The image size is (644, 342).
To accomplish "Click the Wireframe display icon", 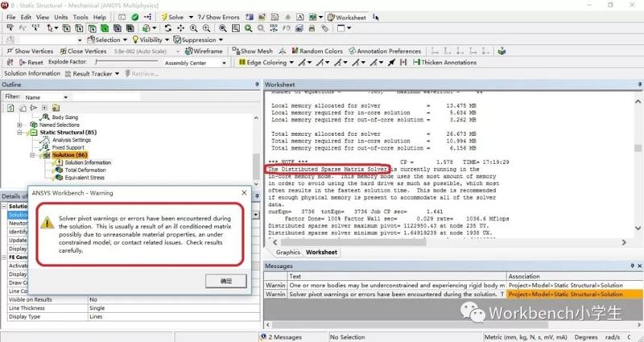I will click(189, 51).
